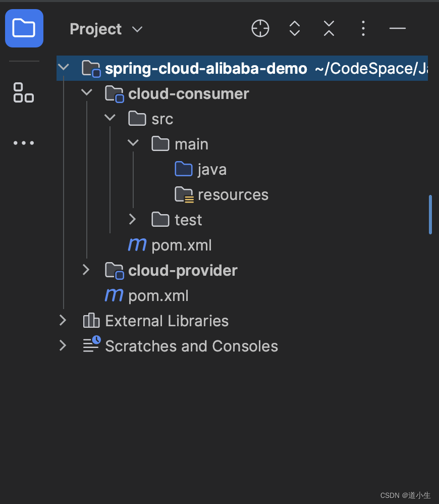Click the root-level pom.xml file
This screenshot has width=439, height=504.
coord(158,295)
